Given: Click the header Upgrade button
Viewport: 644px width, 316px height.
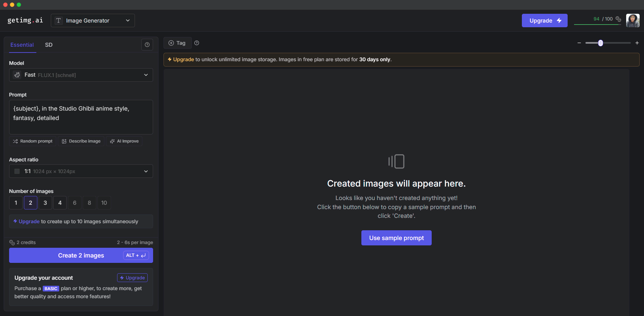Looking at the screenshot, I should (x=544, y=21).
